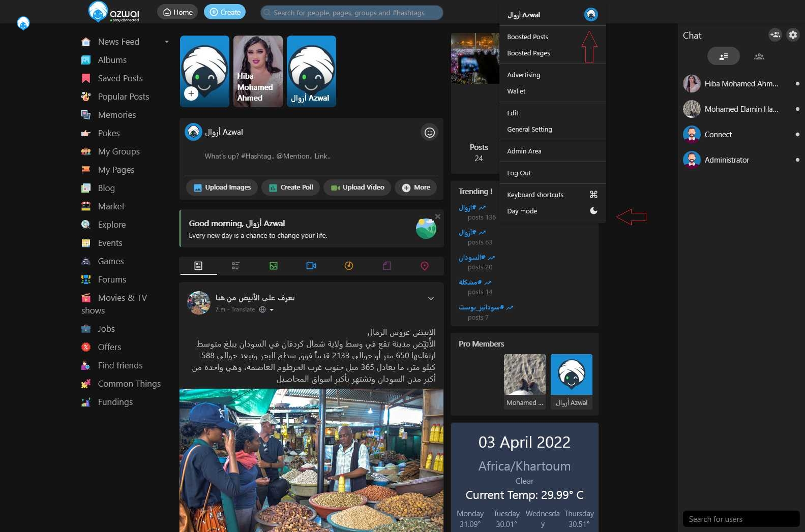Select the location posts filter icon
The image size is (805, 532).
425,266
